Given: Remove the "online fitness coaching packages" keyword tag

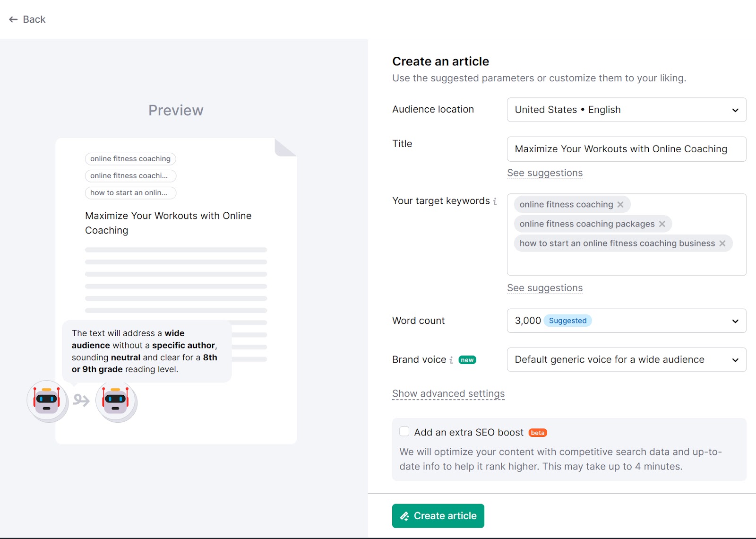Looking at the screenshot, I should [x=662, y=224].
